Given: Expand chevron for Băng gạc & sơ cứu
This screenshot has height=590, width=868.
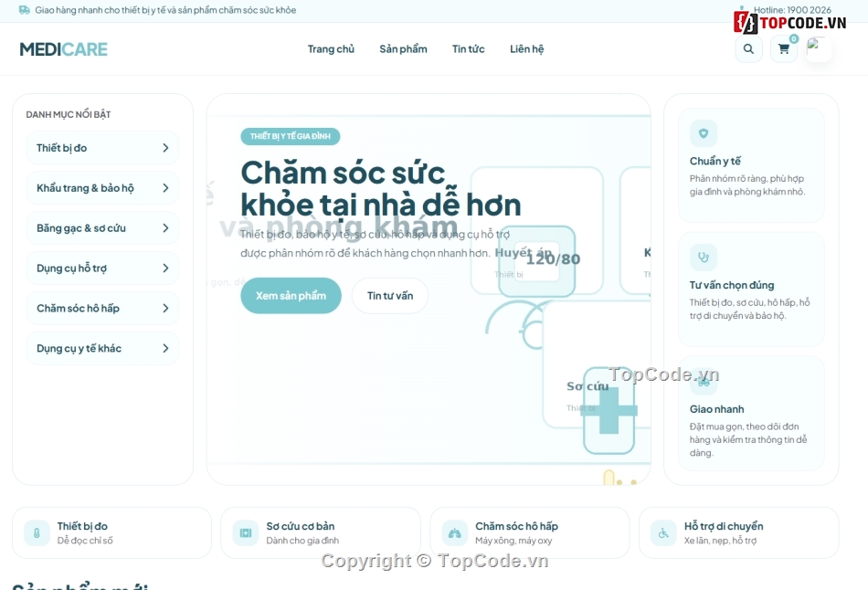Looking at the screenshot, I should [x=165, y=228].
